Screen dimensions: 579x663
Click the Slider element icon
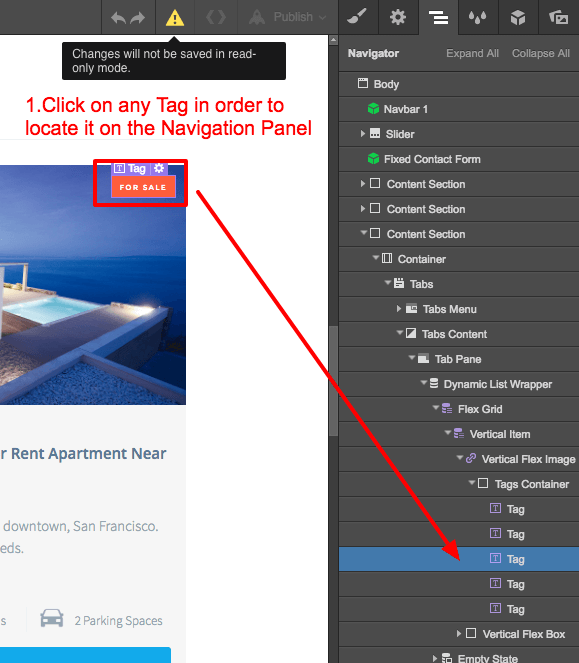tap(375, 134)
